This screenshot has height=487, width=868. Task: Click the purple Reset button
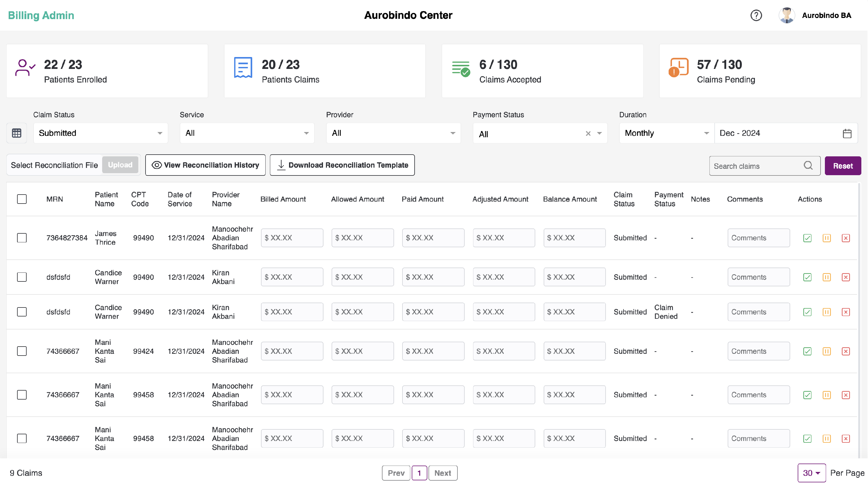pos(842,166)
